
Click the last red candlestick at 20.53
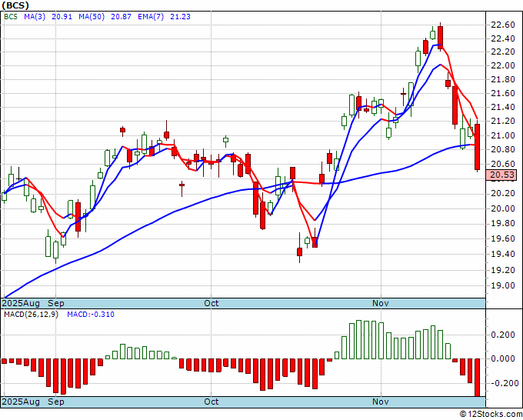tap(478, 147)
